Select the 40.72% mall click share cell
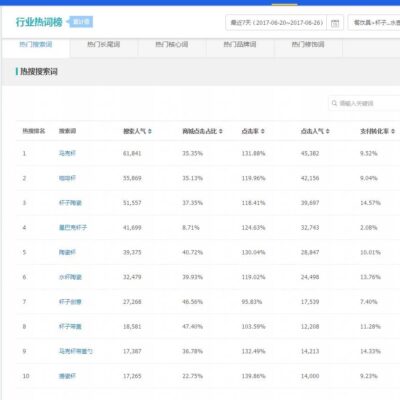400x400 pixels. [x=192, y=252]
